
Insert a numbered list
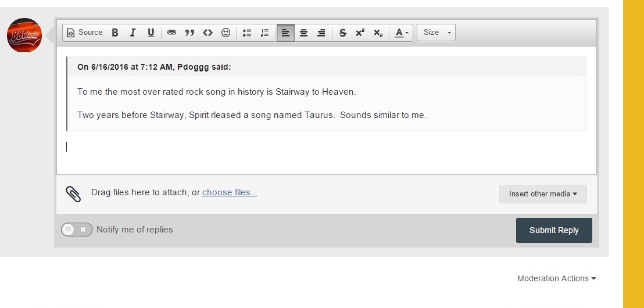coord(264,33)
